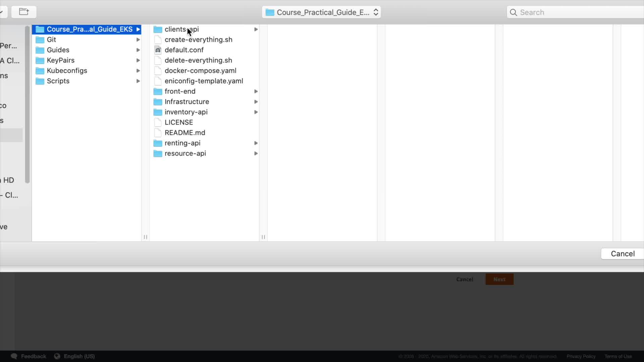Expand the renting-api folder arrow
The height and width of the screenshot is (362, 644).
point(256,143)
